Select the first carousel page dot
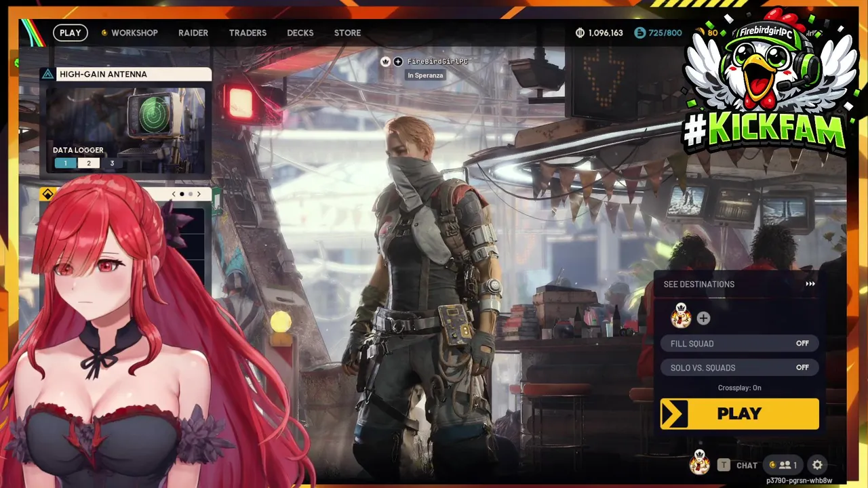 pyautogui.click(x=182, y=194)
